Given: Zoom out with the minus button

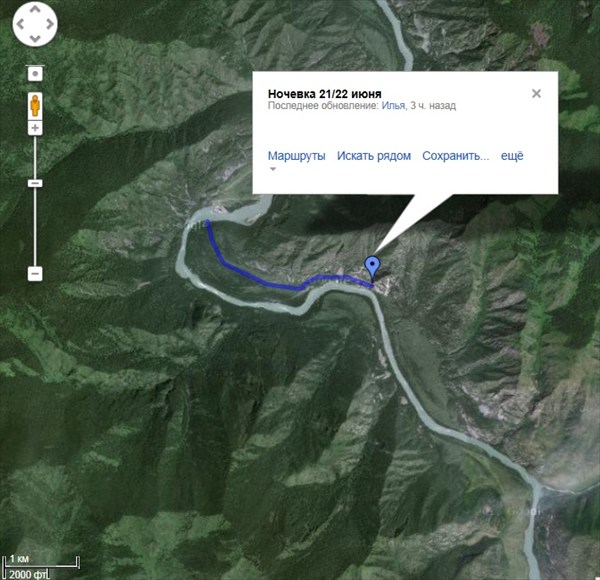Looking at the screenshot, I should (x=35, y=274).
